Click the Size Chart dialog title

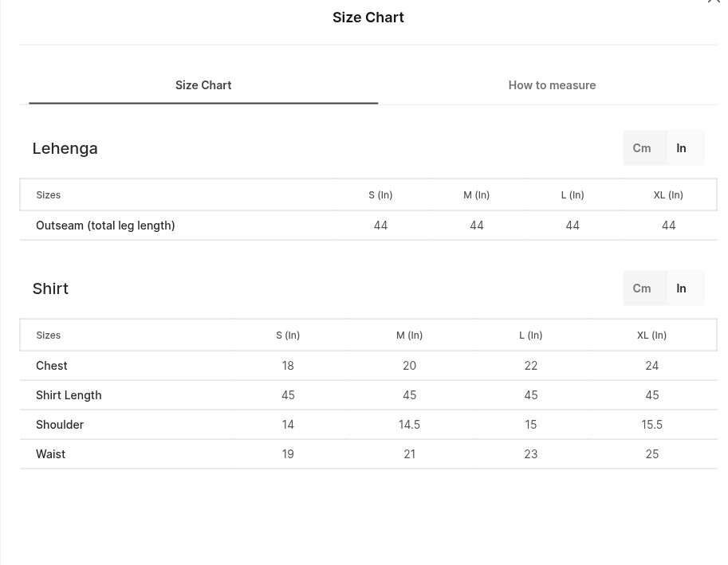[368, 18]
